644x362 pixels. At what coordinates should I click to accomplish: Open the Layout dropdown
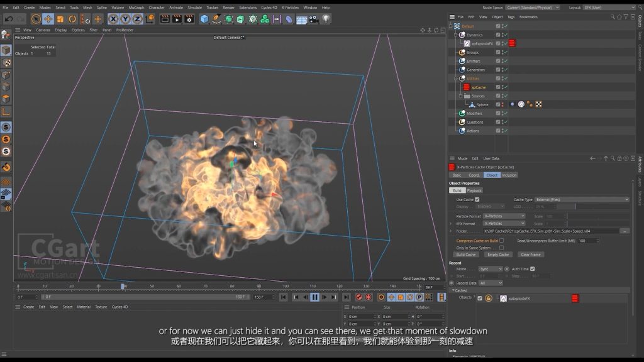pyautogui.click(x=609, y=8)
